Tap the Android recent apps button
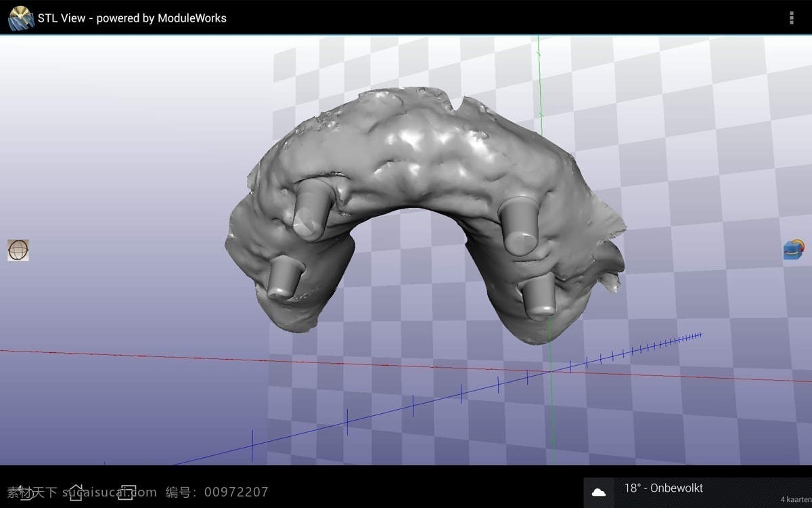812x508 pixels. pos(127,492)
